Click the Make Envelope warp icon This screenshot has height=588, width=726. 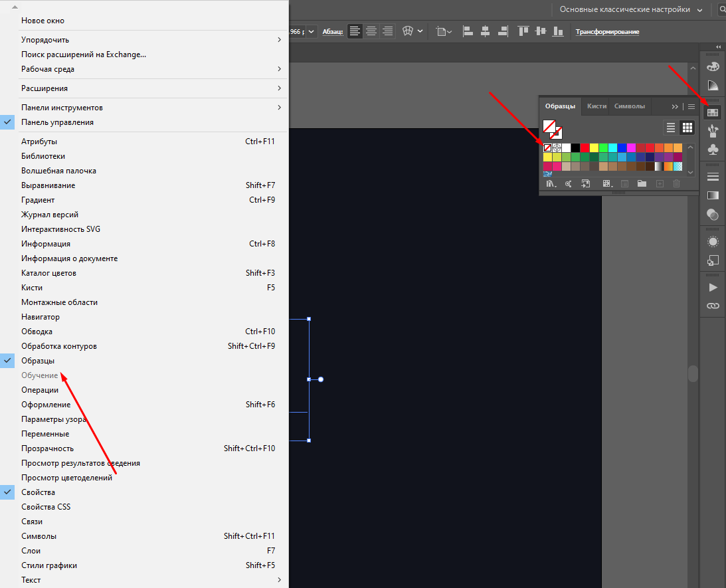click(408, 31)
